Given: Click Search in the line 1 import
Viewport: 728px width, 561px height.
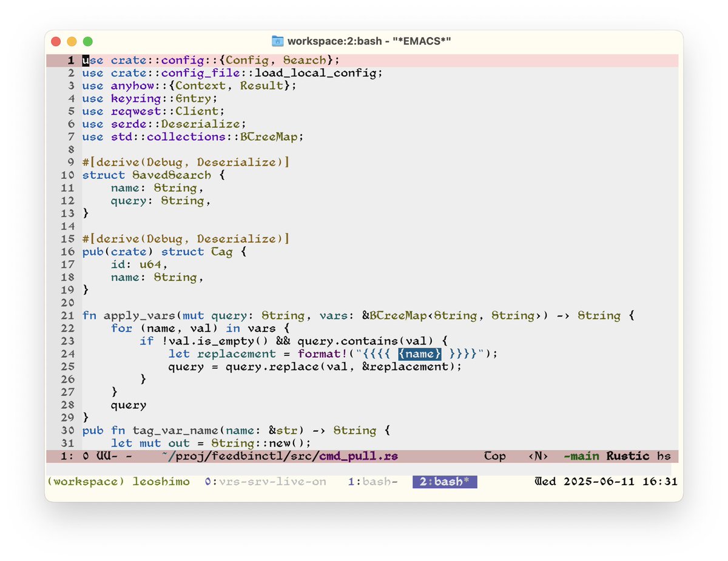Looking at the screenshot, I should tap(305, 60).
